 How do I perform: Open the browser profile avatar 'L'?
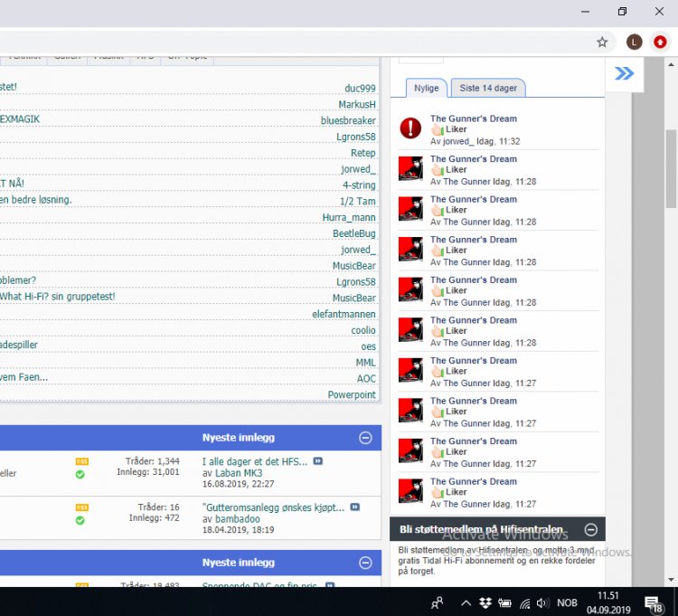coord(634,42)
